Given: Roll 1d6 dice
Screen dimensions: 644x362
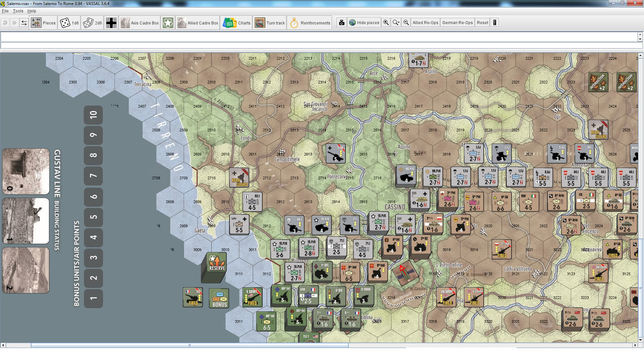Looking at the screenshot, I should click(x=69, y=23).
